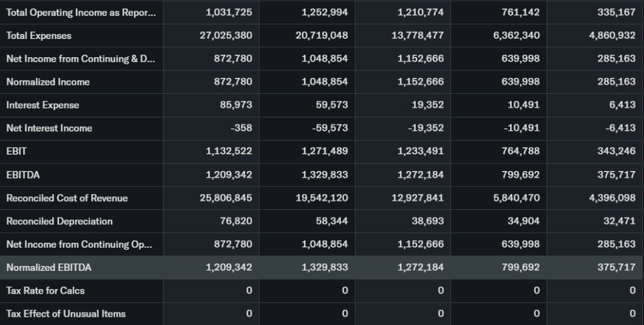Image resolution: width=644 pixels, height=325 pixels.
Task: Click the EBIT row label
Action: pos(17,151)
